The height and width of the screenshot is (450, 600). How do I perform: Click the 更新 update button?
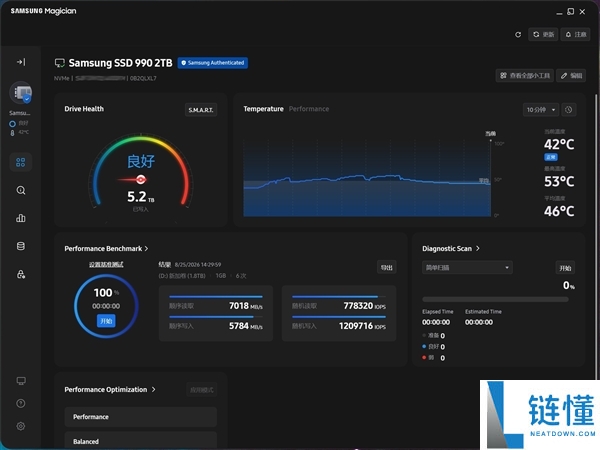[543, 34]
